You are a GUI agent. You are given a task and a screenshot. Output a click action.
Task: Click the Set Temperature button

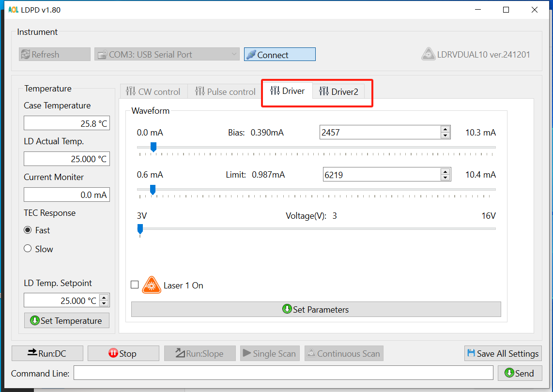pos(66,320)
